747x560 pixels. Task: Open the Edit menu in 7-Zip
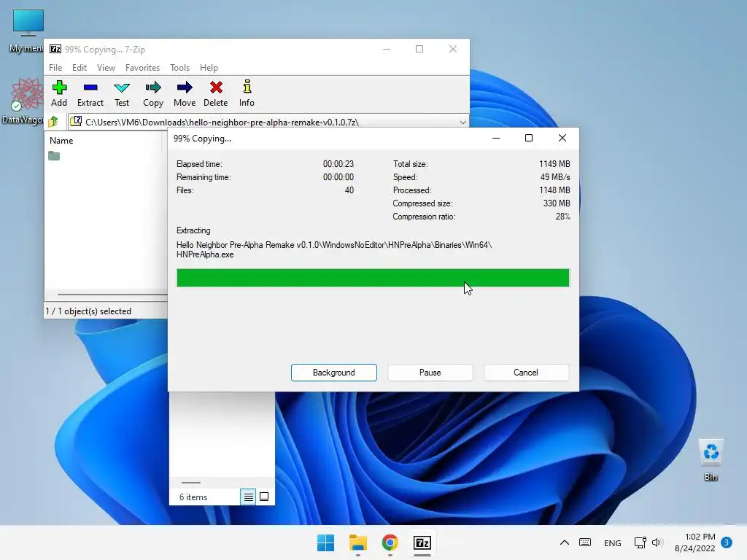click(x=79, y=68)
